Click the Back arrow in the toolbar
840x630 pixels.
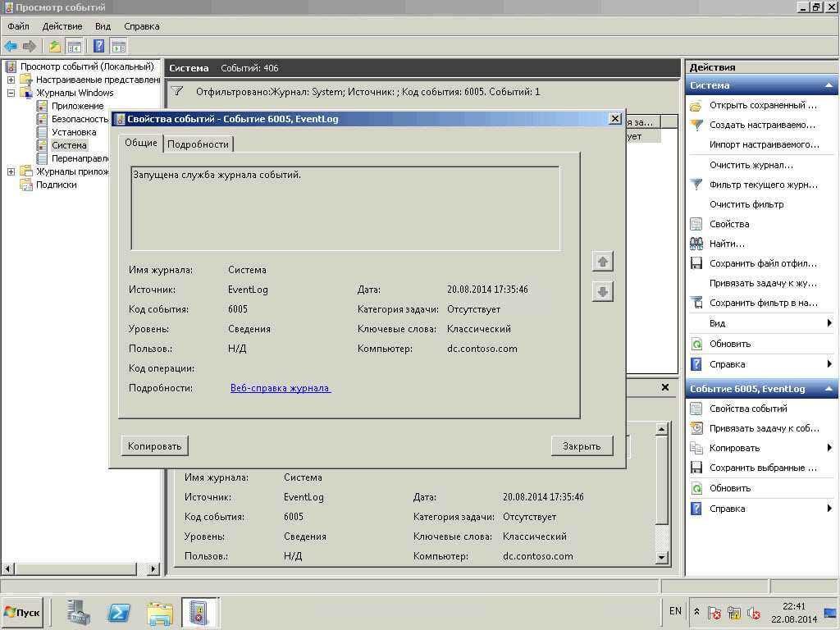click(11, 46)
